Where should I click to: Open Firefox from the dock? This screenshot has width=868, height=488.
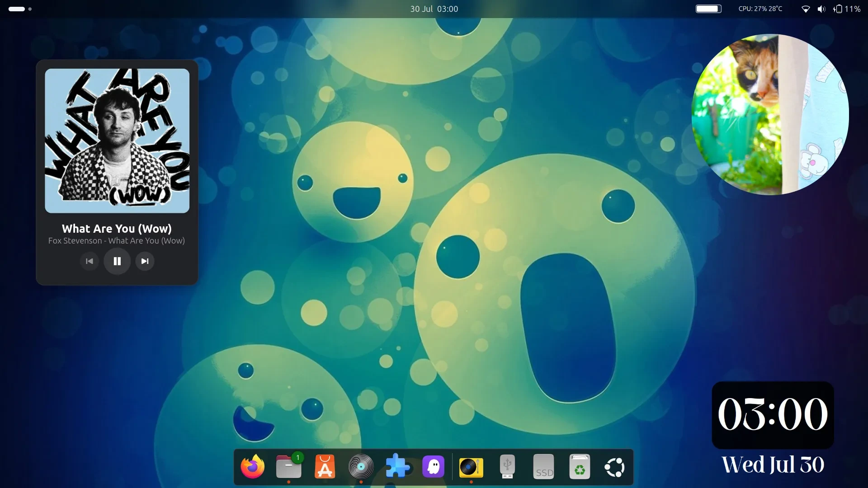(x=252, y=467)
